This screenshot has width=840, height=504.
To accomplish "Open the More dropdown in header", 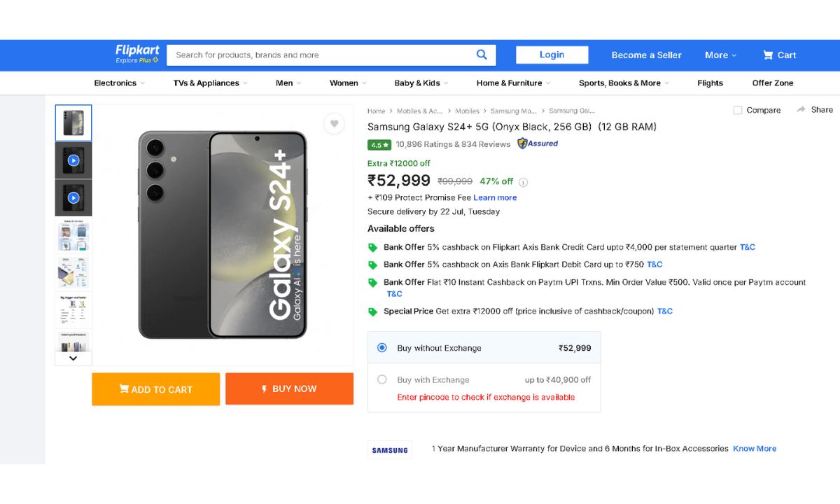I will 720,55.
